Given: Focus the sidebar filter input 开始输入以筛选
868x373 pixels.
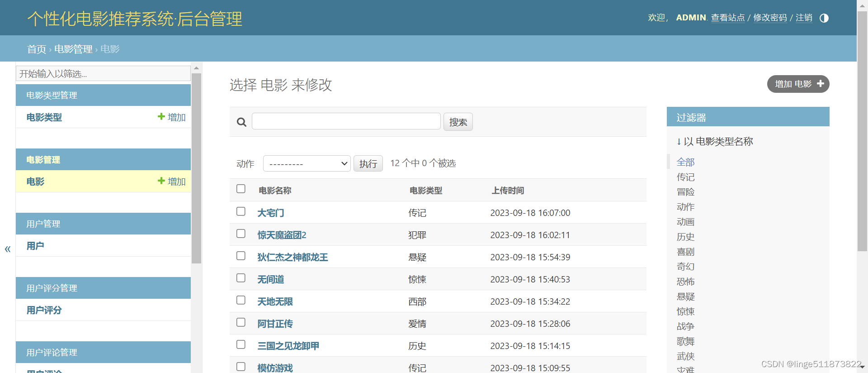Looking at the screenshot, I should click(103, 73).
